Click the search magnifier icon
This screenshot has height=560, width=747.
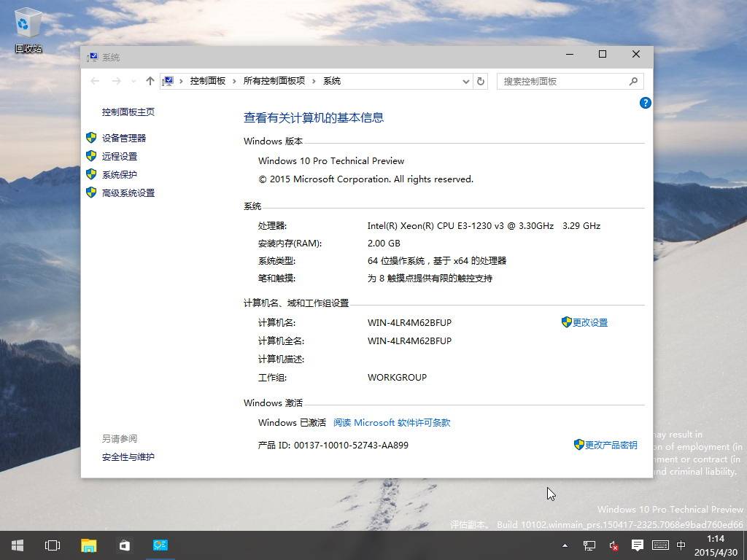633,82
